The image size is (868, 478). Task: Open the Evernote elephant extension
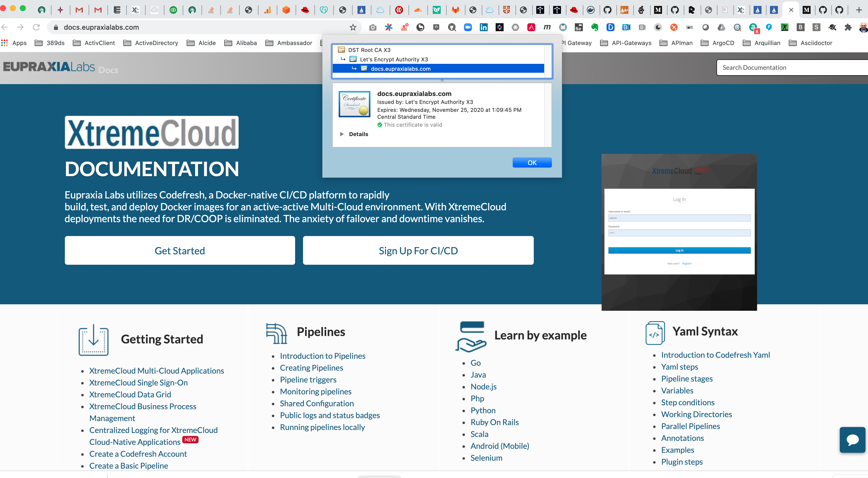pyautogui.click(x=595, y=27)
